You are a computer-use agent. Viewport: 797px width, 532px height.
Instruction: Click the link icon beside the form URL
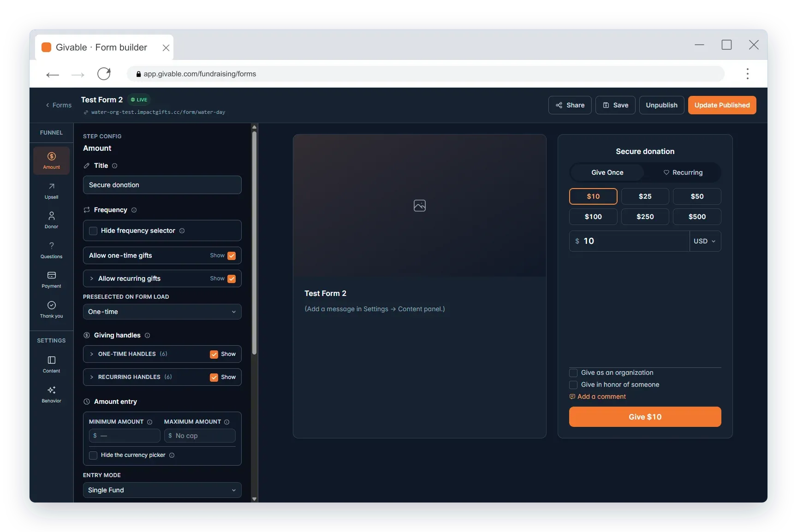click(x=86, y=112)
